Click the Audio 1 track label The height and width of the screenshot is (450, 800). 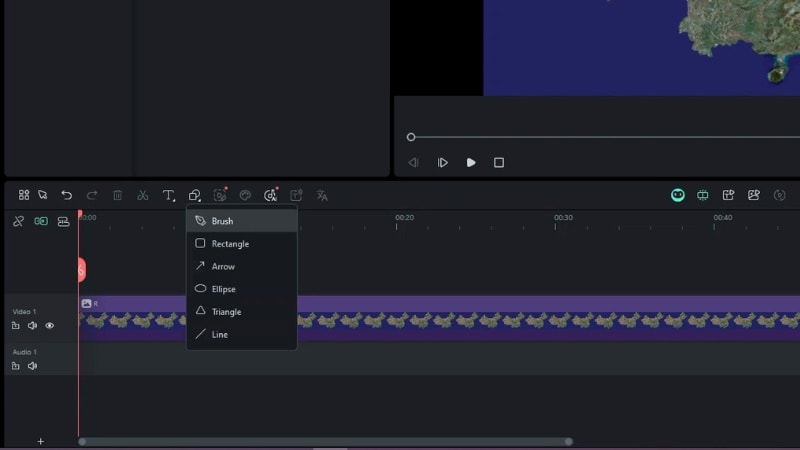[24, 352]
